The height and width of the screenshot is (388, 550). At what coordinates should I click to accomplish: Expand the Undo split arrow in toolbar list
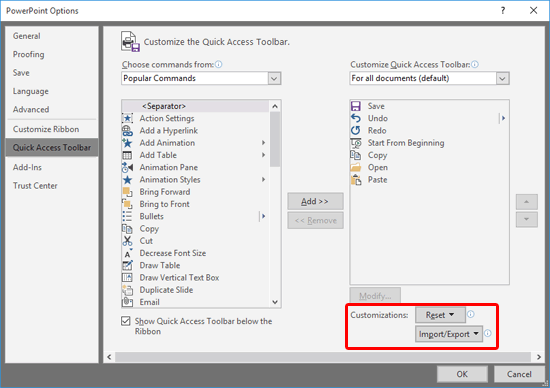click(503, 118)
